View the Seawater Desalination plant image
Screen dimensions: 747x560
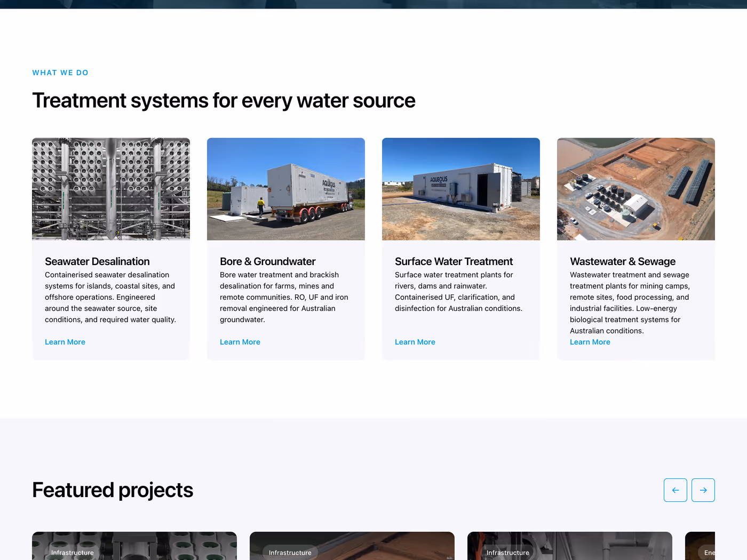(111, 189)
